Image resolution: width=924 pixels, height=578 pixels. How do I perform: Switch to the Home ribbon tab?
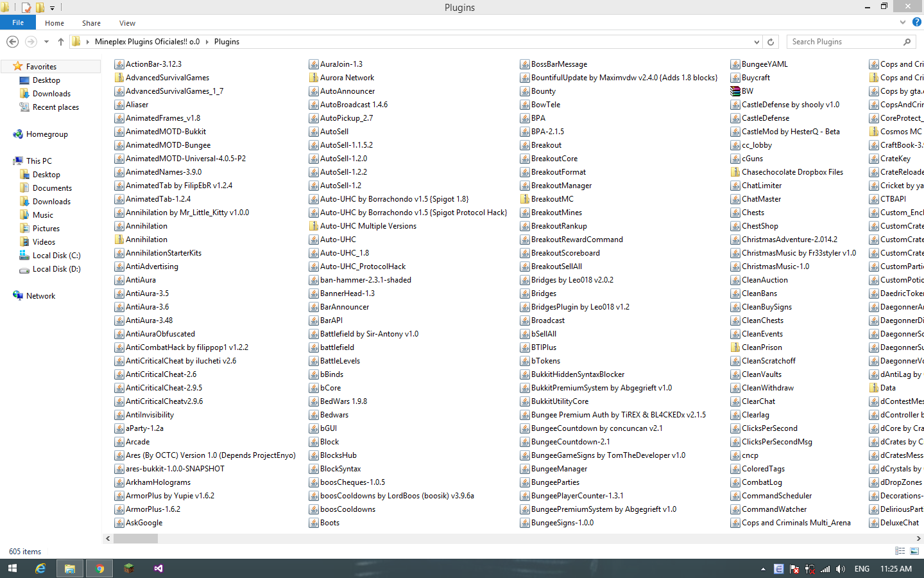tap(55, 23)
